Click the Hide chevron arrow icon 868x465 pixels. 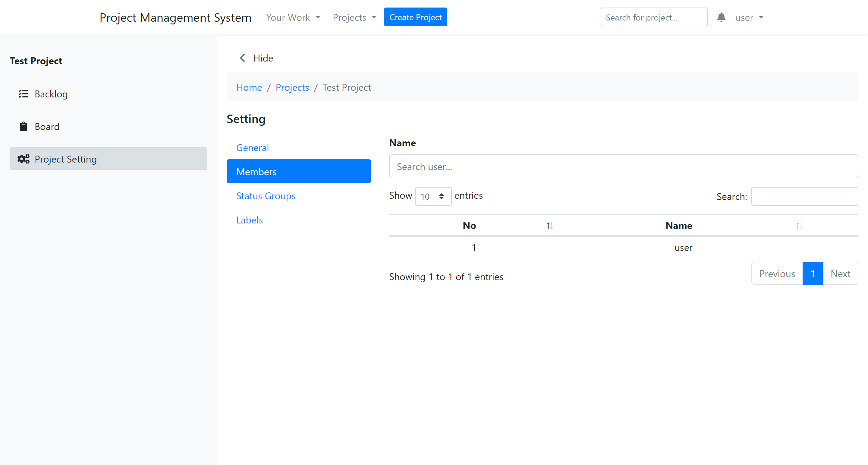pos(242,58)
